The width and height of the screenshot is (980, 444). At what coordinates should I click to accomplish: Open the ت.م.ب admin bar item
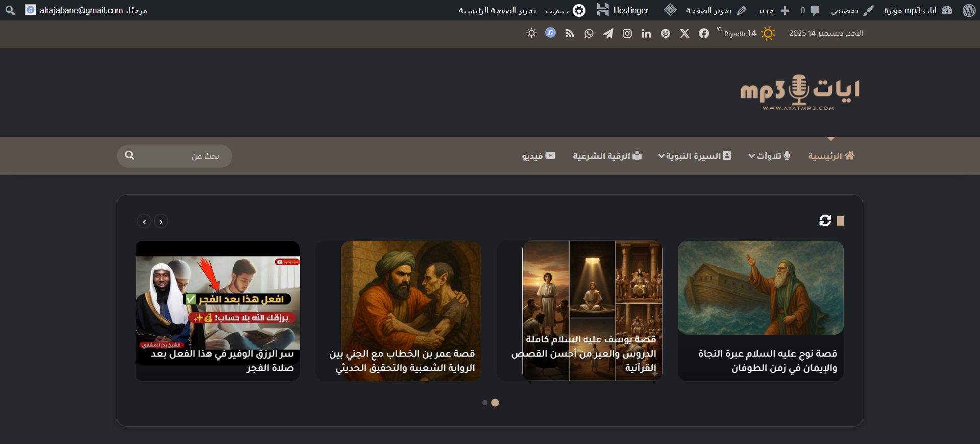[x=565, y=10]
